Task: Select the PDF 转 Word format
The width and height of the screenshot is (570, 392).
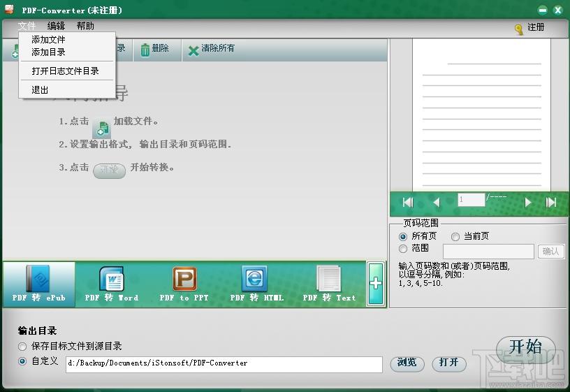Action: tap(112, 284)
